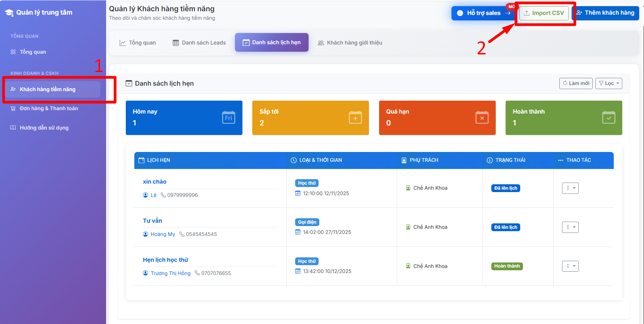The width and height of the screenshot is (644, 324).
Task: Click the phone icon beside 0979999996
Action: point(163,195)
